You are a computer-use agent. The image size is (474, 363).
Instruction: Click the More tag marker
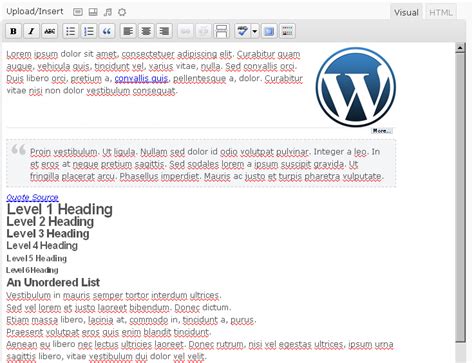click(382, 131)
